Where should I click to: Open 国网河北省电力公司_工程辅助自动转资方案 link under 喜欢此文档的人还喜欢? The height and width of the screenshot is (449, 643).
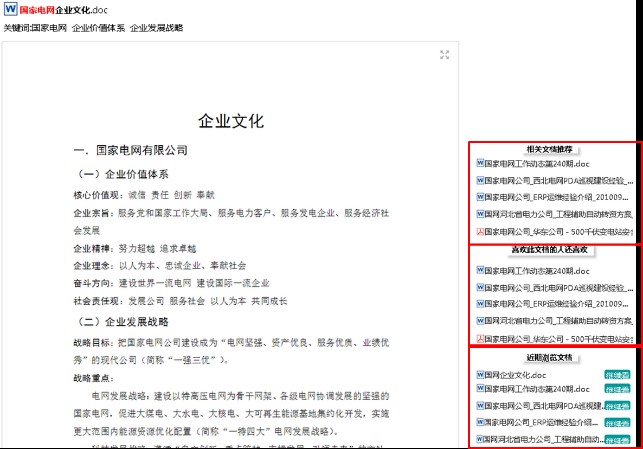[559, 321]
